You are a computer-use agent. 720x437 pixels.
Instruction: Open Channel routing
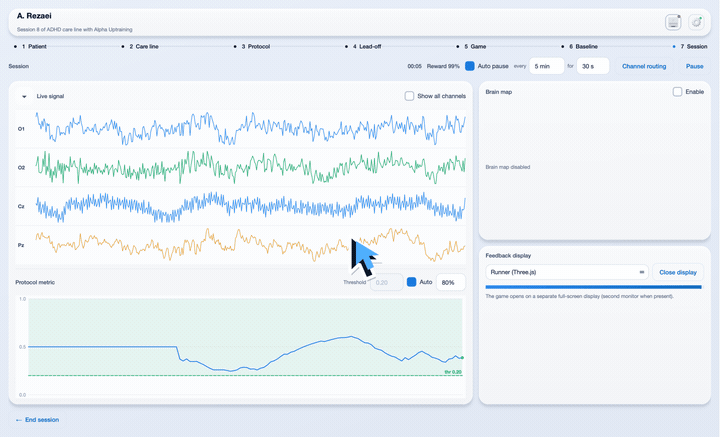click(644, 66)
